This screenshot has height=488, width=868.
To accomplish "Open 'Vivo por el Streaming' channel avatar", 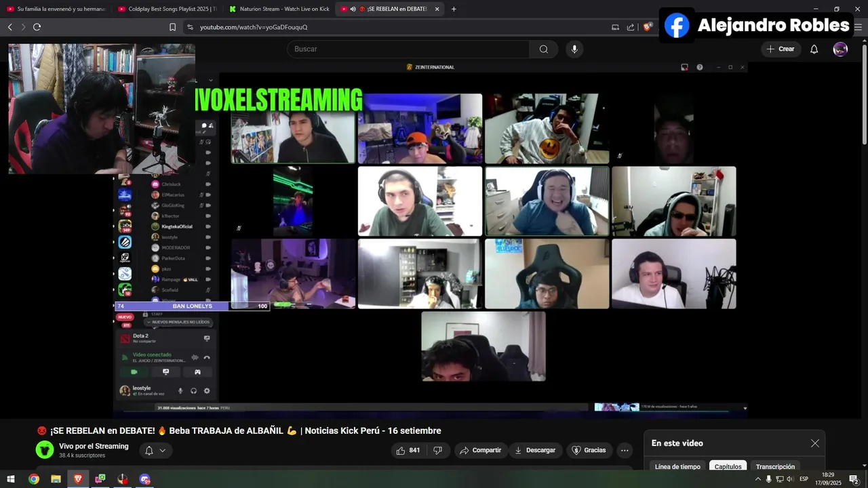I will (x=45, y=450).
